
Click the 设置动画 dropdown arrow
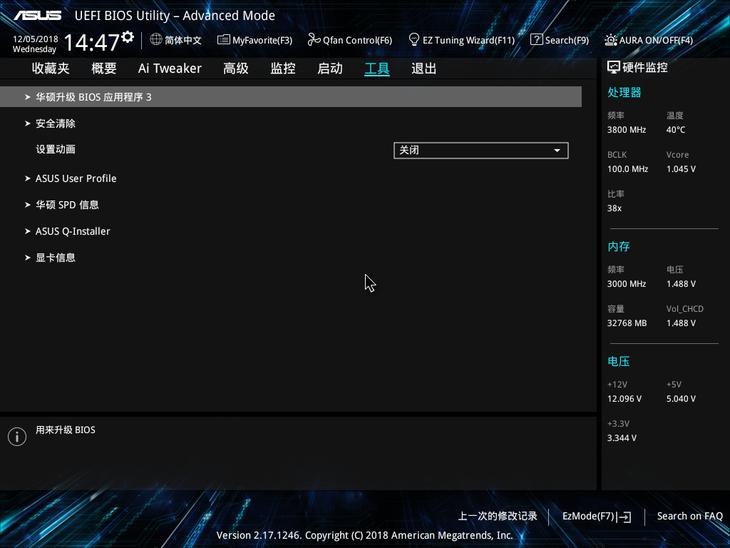click(x=557, y=150)
